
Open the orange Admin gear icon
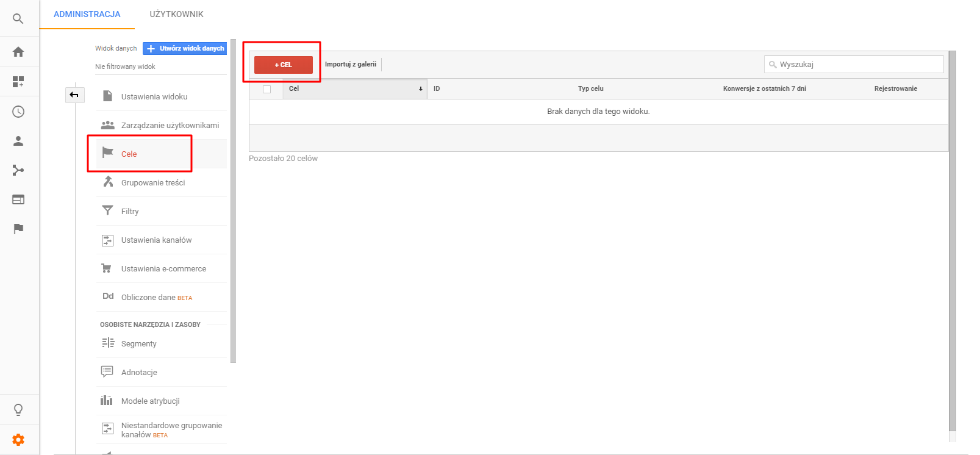(x=18, y=440)
